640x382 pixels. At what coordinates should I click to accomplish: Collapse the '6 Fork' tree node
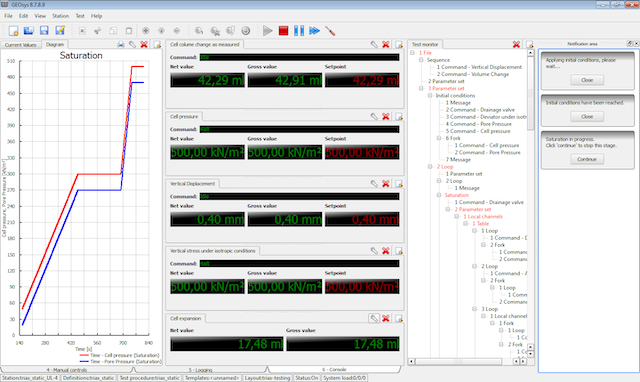[x=439, y=138]
